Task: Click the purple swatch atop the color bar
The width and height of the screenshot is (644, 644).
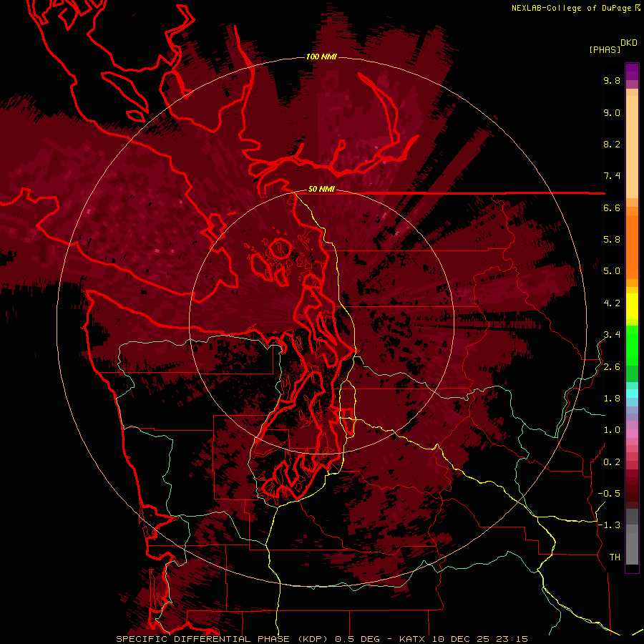Action: (x=632, y=72)
